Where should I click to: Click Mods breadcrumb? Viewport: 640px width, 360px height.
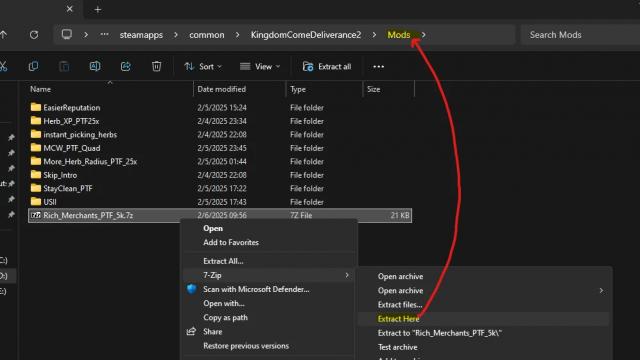tap(399, 35)
